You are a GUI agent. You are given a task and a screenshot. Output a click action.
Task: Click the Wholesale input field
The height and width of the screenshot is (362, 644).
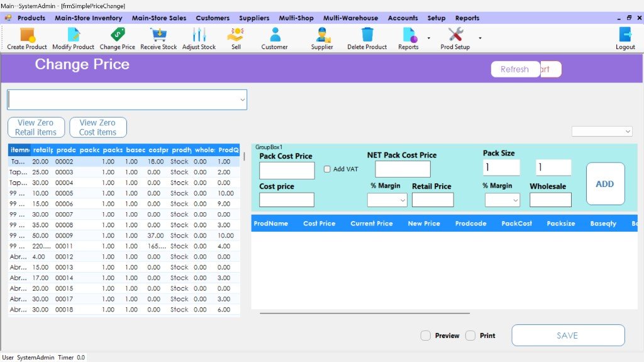550,200
